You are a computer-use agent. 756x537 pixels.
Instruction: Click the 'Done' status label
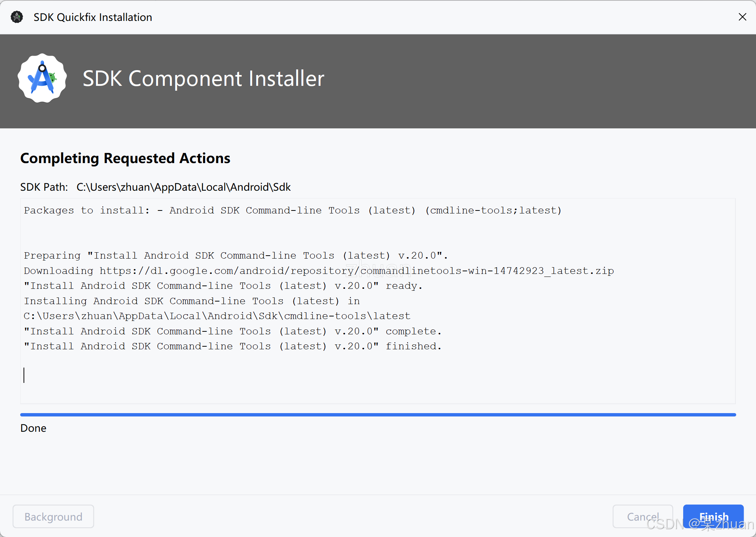coord(33,428)
